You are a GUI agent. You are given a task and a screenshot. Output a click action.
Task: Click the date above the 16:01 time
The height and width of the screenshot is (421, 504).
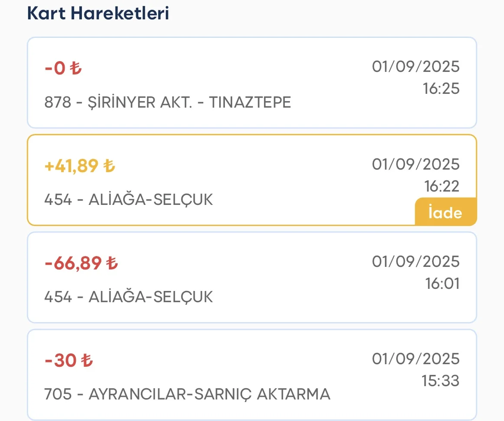[x=416, y=261]
